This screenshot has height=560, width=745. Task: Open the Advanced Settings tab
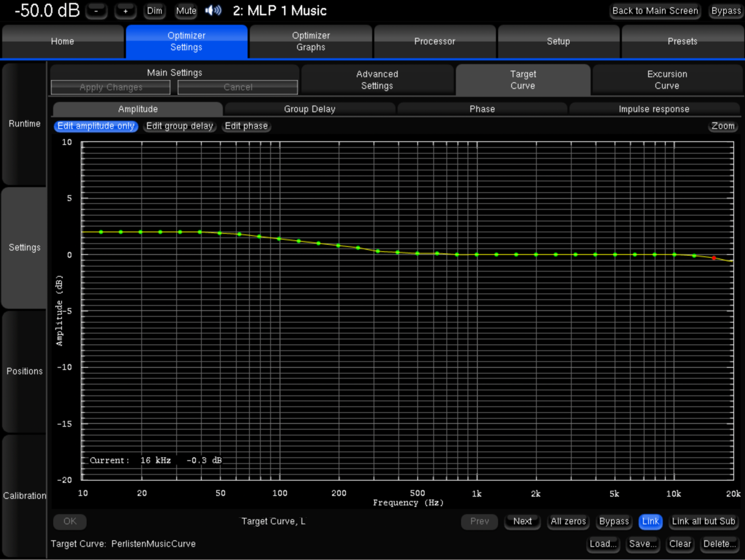pos(377,80)
